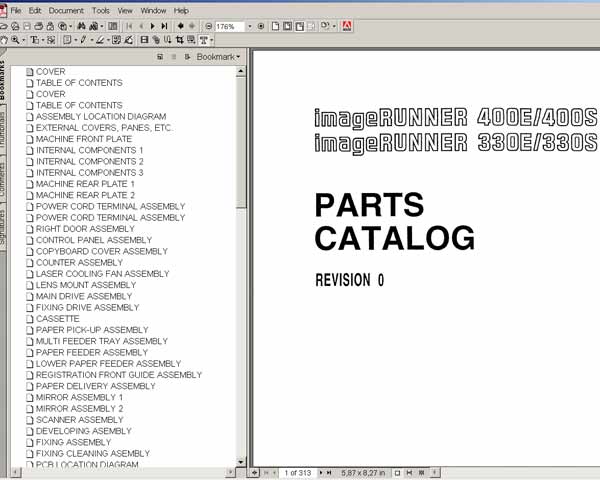This screenshot has width=600, height=480.
Task: Click the Single Page layout icon in status bar
Action: 397,473
